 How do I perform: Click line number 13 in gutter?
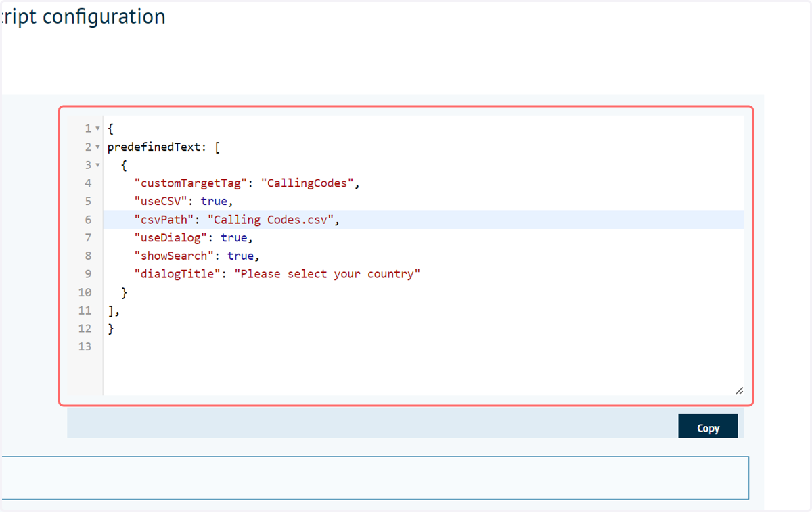85,347
